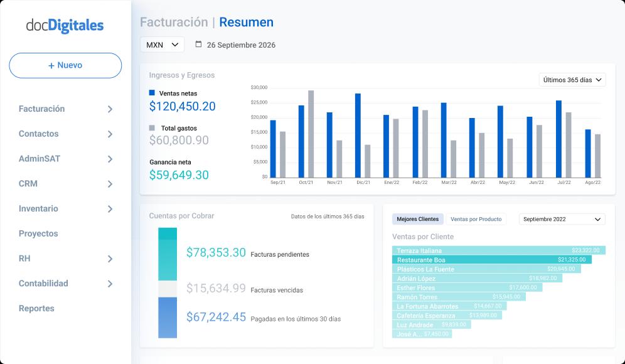The width and height of the screenshot is (625, 364).
Task: Click the calendar icon beside the date
Action: pyautogui.click(x=198, y=45)
